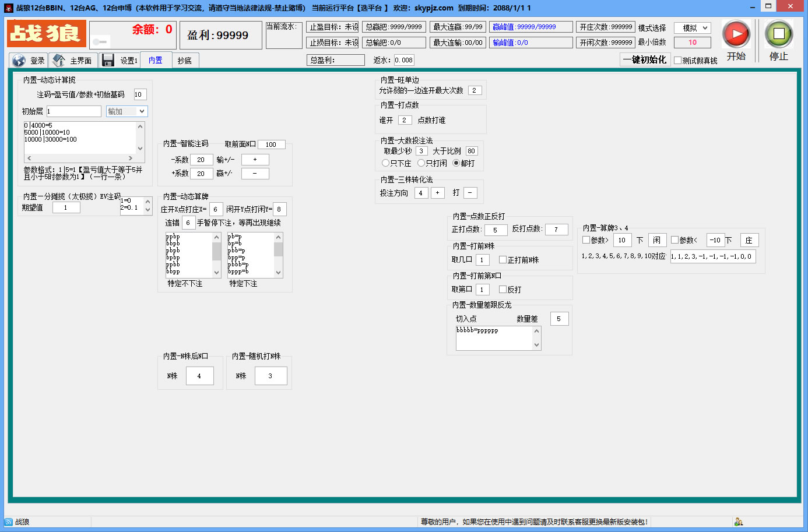Open the 赢+/- sign dropdown in 智能注码
The height and width of the screenshot is (532, 808).
255,172
